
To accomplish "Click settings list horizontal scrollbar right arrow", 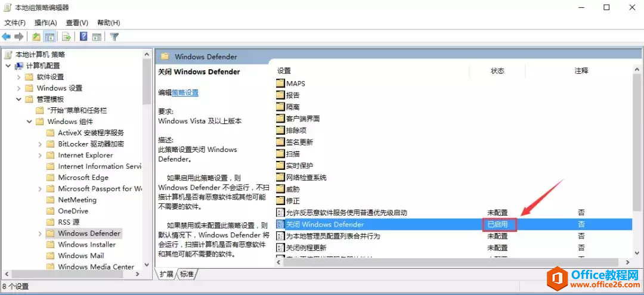I will (x=628, y=262).
